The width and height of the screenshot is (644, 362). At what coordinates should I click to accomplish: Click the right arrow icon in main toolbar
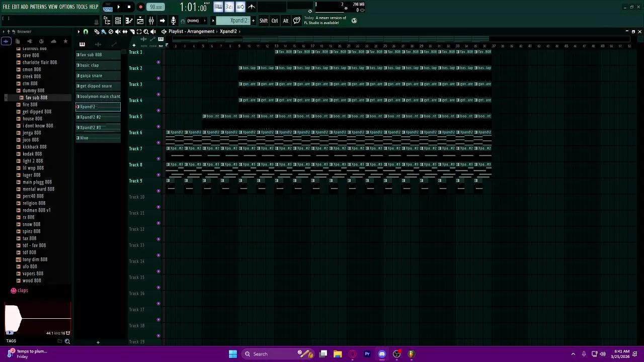point(162,21)
